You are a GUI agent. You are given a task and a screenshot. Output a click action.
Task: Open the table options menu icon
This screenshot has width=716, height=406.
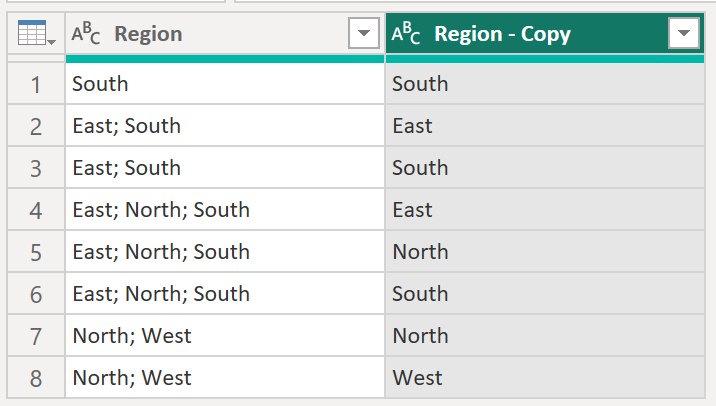37,33
